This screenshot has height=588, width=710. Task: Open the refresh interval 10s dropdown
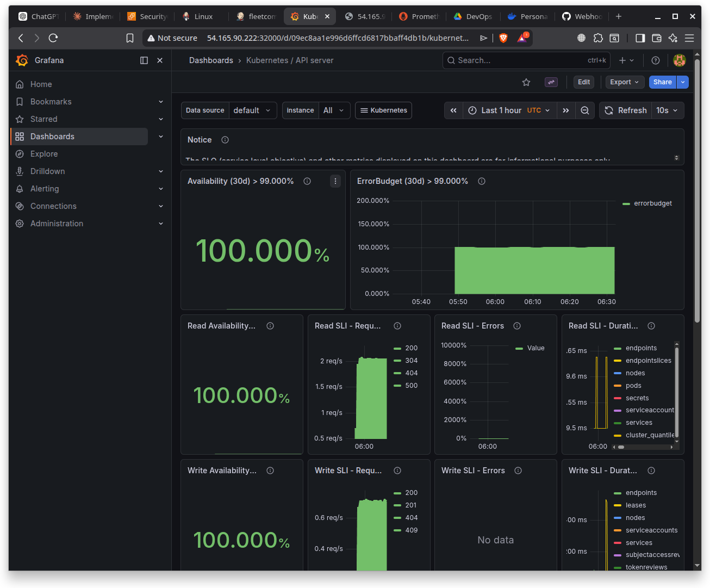(667, 110)
